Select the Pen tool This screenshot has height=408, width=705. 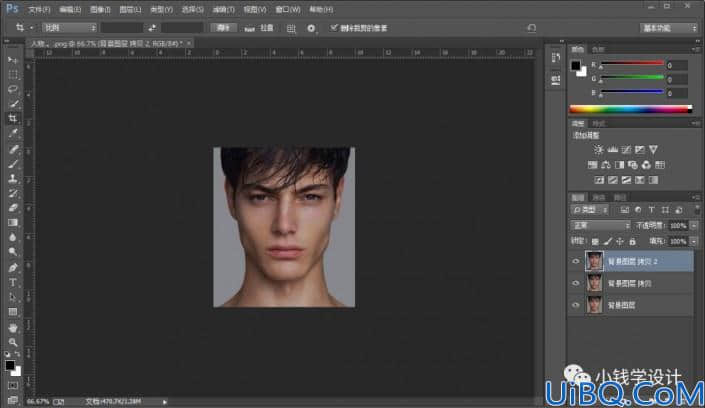point(13,268)
